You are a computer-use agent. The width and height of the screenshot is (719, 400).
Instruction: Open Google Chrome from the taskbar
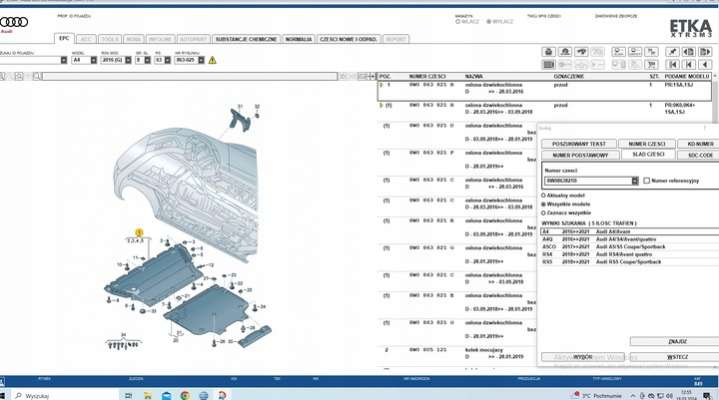[185, 395]
